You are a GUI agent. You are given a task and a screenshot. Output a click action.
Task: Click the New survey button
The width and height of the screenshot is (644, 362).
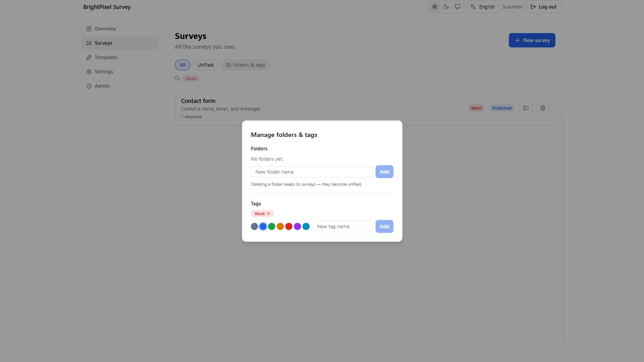tap(532, 40)
